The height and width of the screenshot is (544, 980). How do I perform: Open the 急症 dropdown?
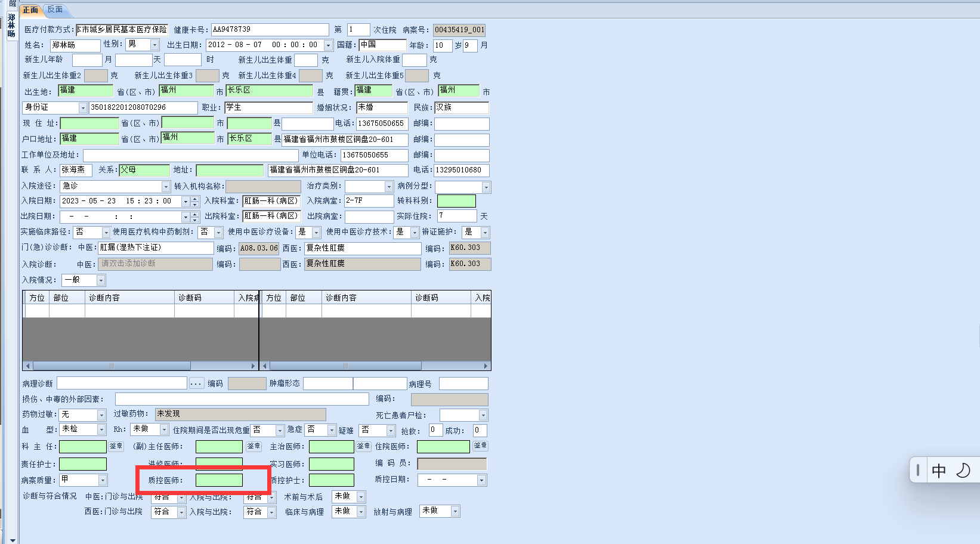tap(332, 431)
